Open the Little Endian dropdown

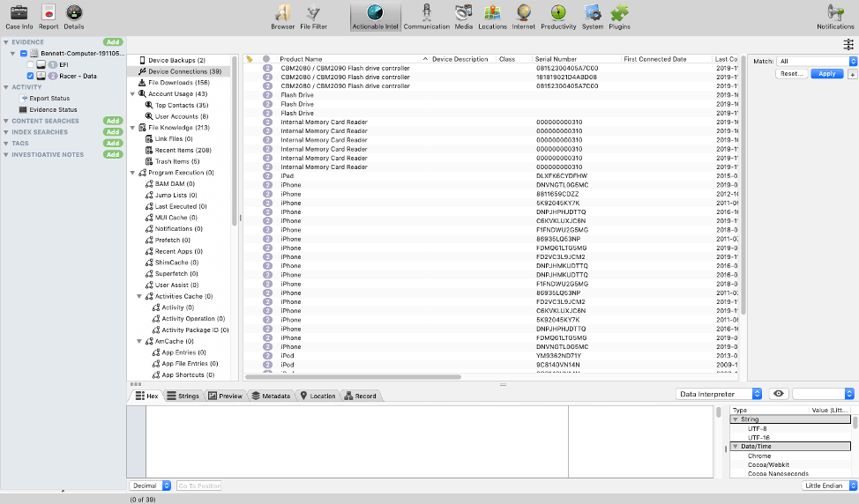[828, 485]
